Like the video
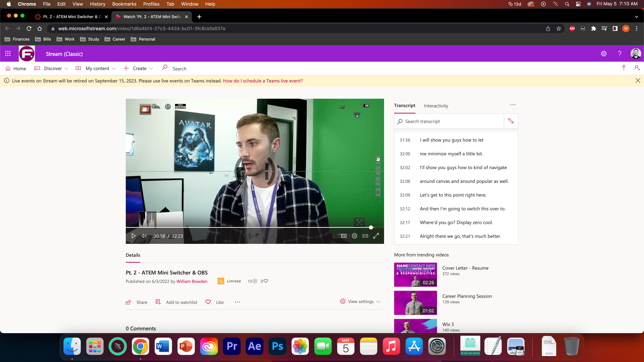Viewport: 644px width, 362px height. pos(214,302)
